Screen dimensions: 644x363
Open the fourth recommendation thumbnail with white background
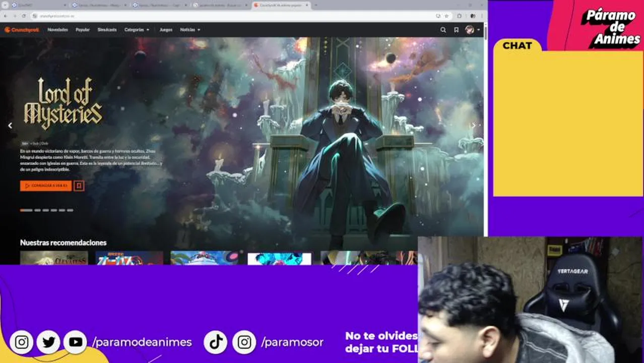(x=280, y=259)
